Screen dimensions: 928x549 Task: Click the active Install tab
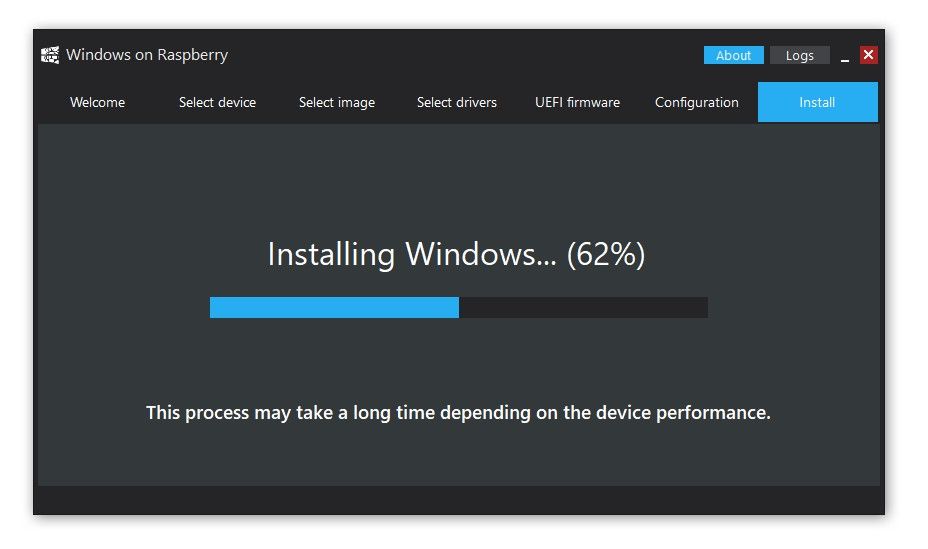(x=817, y=102)
